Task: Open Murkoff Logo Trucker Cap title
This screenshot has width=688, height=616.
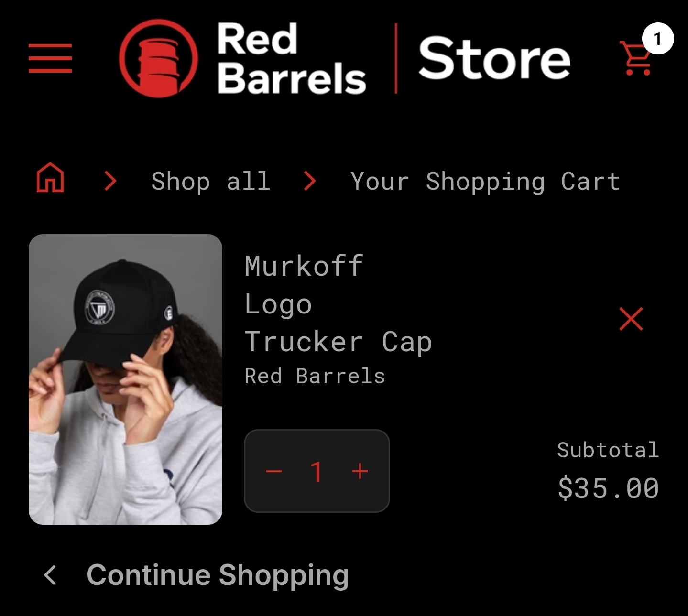Action: click(x=339, y=304)
